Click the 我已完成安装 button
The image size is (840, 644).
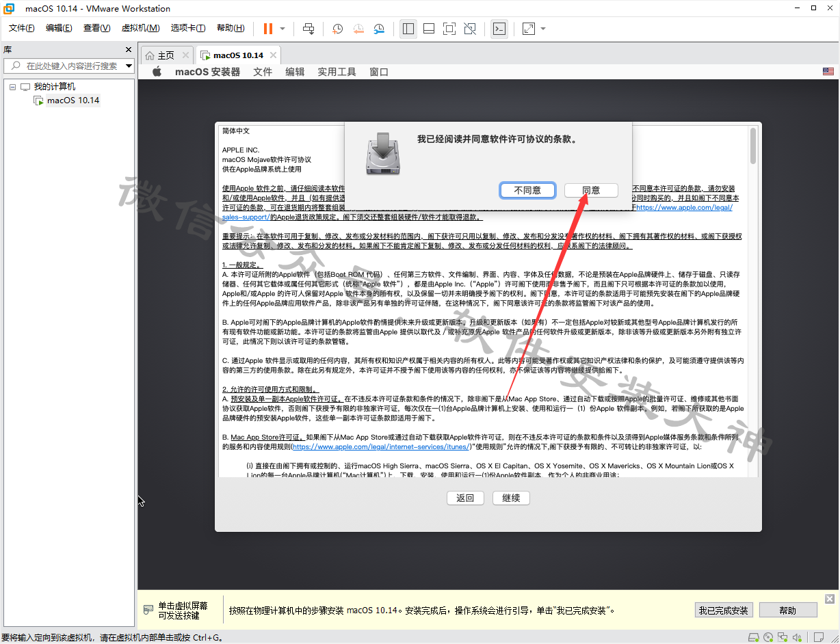724,610
